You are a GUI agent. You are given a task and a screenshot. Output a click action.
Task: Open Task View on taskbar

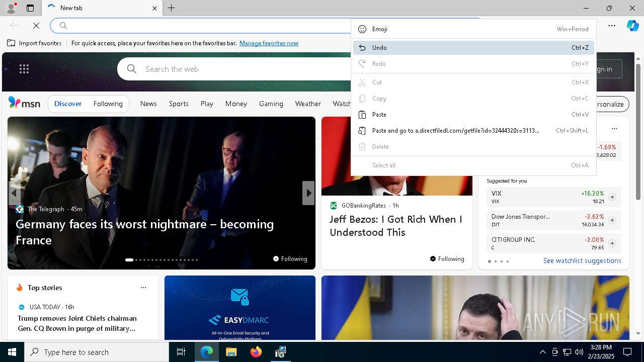coord(181,352)
